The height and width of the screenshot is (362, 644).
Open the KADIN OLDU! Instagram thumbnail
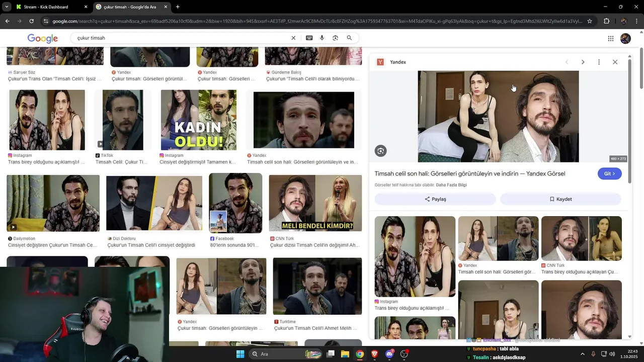coord(198,120)
